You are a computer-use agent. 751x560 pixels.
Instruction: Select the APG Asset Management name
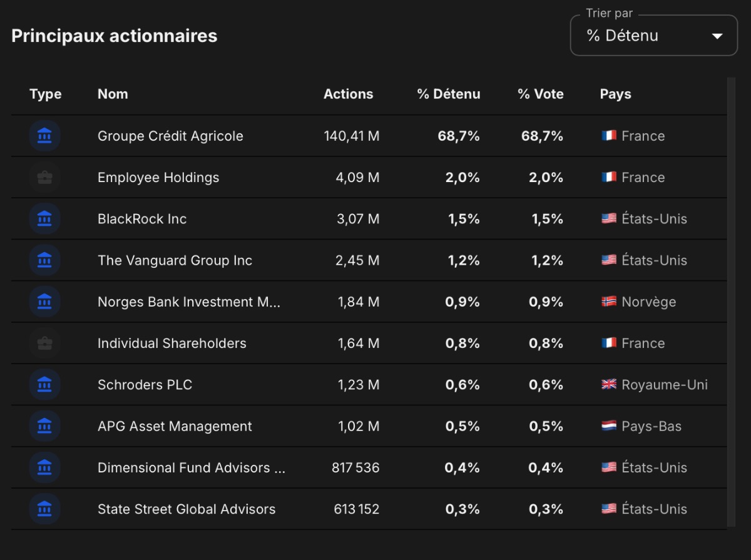(175, 426)
